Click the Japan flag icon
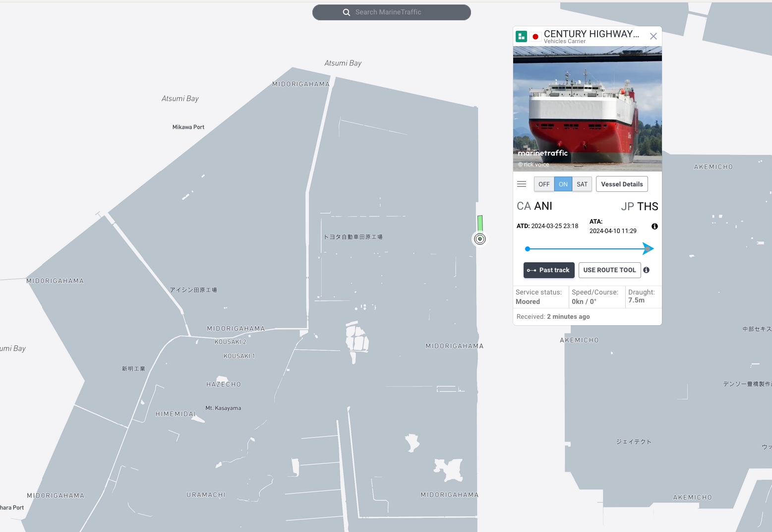 [535, 37]
